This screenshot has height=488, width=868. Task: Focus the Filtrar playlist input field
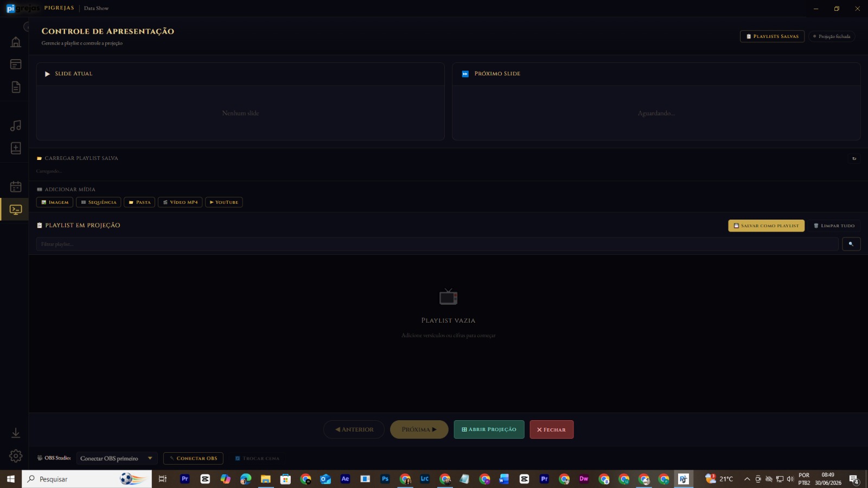click(x=437, y=244)
